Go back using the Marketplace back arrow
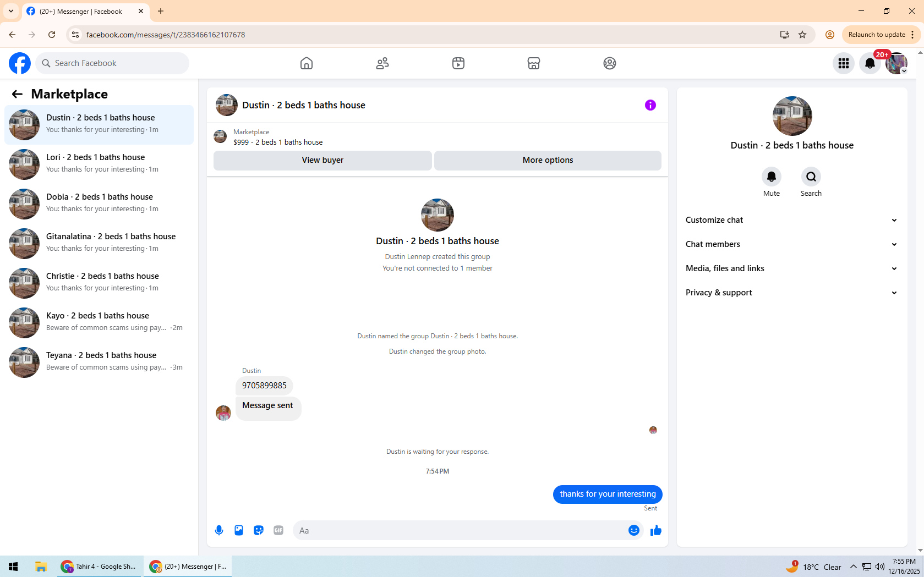924x577 pixels. pos(17,94)
